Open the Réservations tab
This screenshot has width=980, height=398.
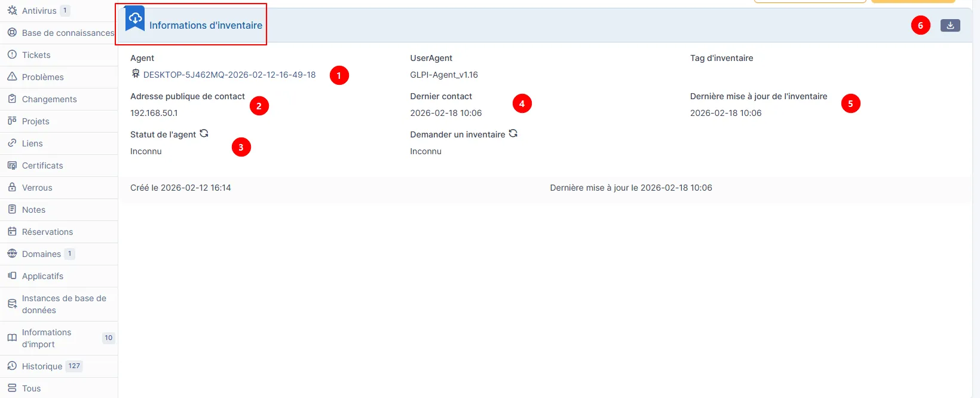(x=59, y=232)
